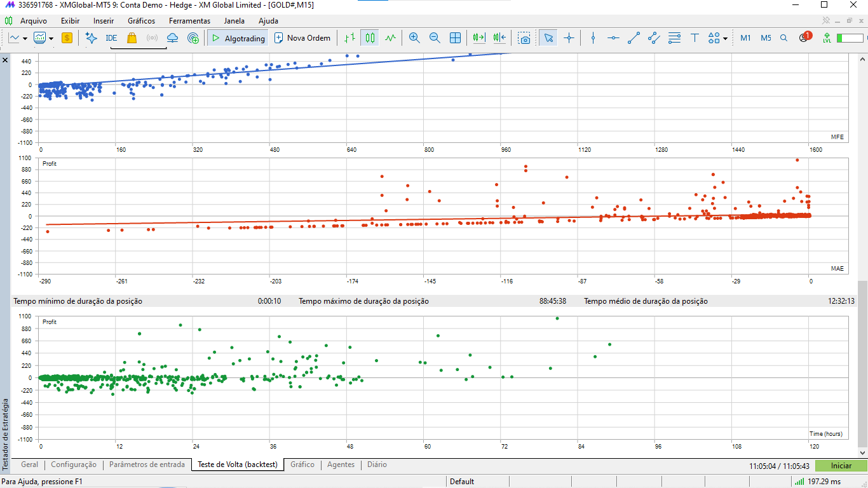Open the Exibir menu

(x=71, y=21)
